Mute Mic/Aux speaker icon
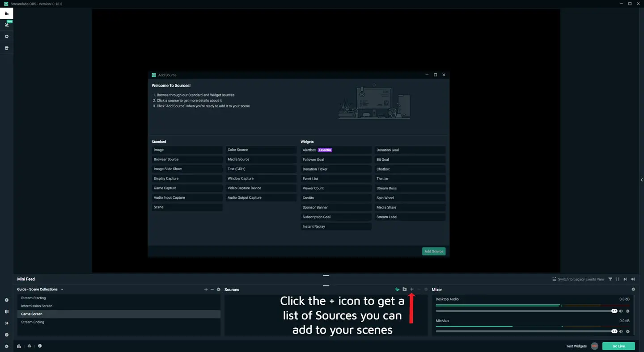644x352 pixels. point(621,331)
